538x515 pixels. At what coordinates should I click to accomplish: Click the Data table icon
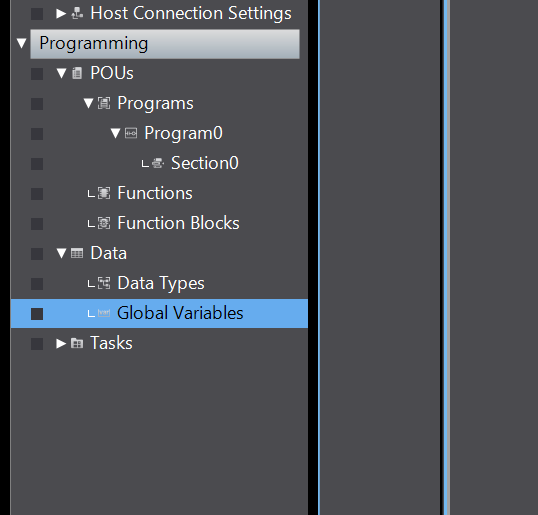pyautogui.click(x=77, y=253)
